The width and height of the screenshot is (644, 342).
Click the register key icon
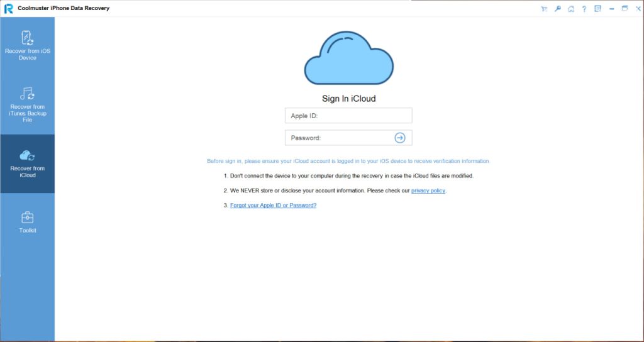557,9
